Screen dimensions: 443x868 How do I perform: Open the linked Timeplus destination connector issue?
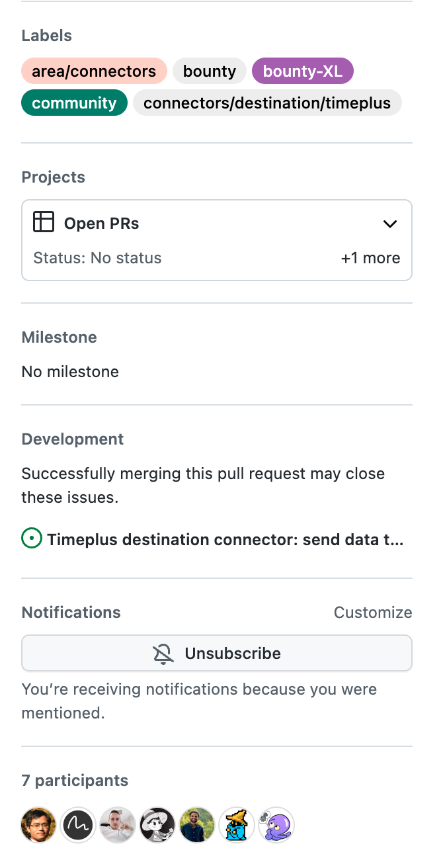[225, 540]
